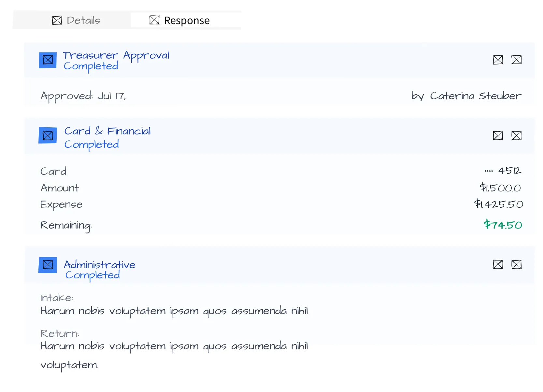The height and width of the screenshot is (392, 543).
Task: Toggle the Card & Financial completed status
Action: click(92, 144)
